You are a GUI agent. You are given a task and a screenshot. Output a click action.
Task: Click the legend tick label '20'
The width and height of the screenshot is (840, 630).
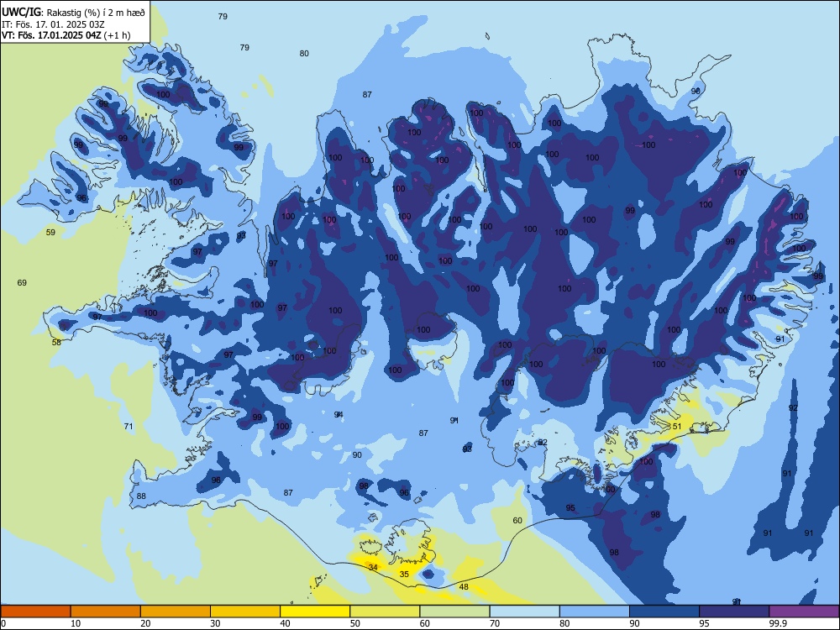point(145,623)
